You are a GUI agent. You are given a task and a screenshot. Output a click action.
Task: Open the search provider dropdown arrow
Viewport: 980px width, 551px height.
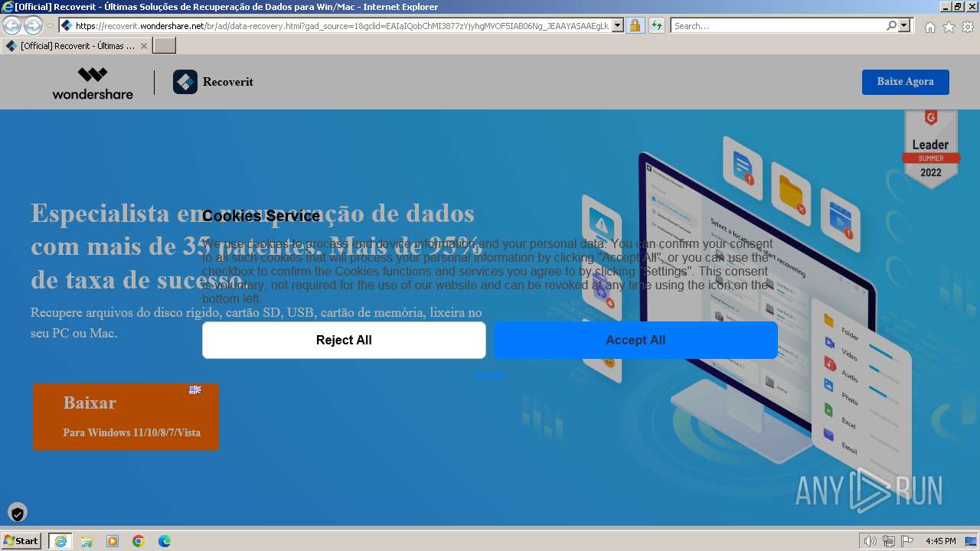tap(904, 25)
